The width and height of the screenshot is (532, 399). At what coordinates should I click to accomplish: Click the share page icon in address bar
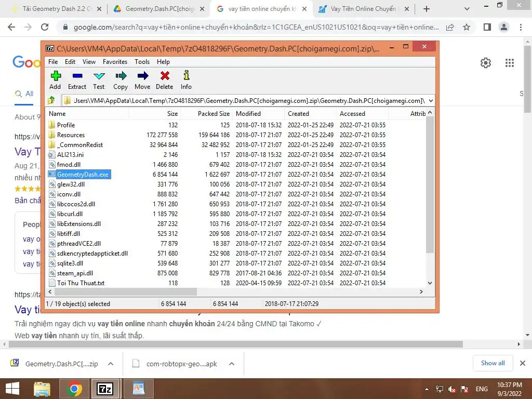coord(450,27)
